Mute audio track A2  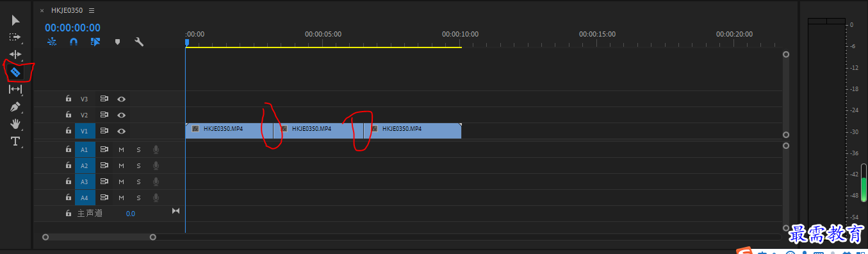coord(121,165)
